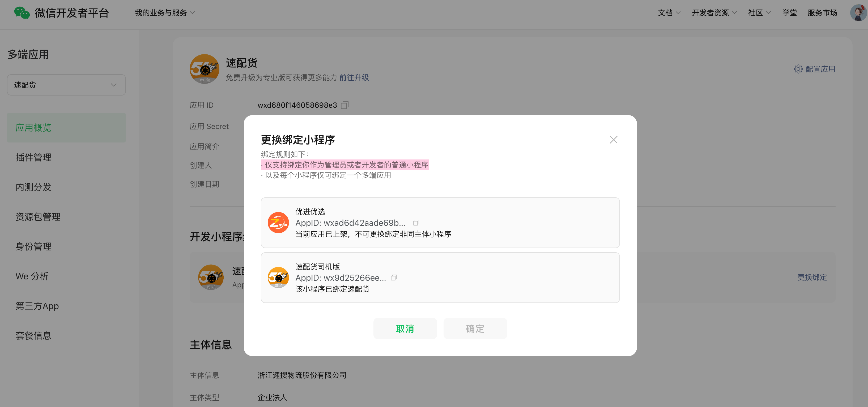Click the mini program logo behind the dialog
868x407 pixels.
[x=211, y=277]
